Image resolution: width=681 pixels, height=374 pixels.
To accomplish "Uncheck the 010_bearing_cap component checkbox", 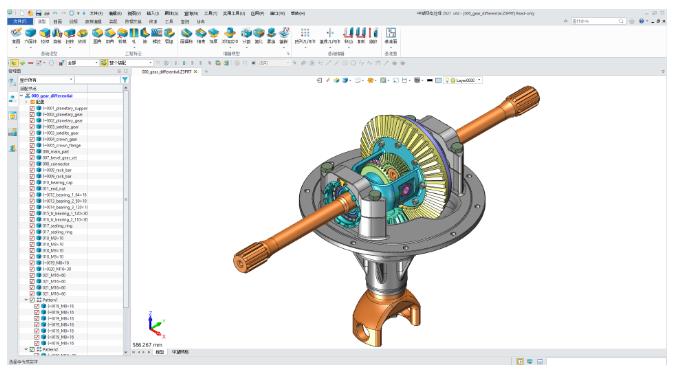I will click(32, 182).
